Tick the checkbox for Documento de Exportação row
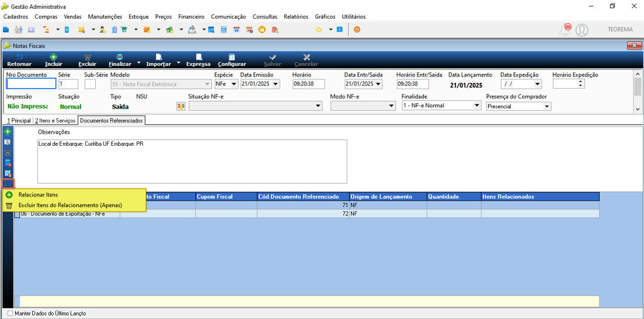Viewport: 644px width, 319px height. tap(18, 214)
